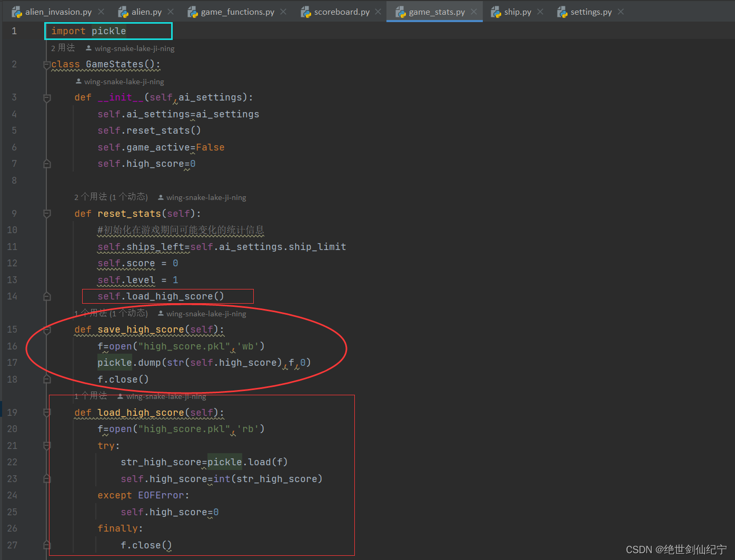Click fold end marker at line 7
Image resolution: width=735 pixels, height=560 pixels.
[47, 164]
